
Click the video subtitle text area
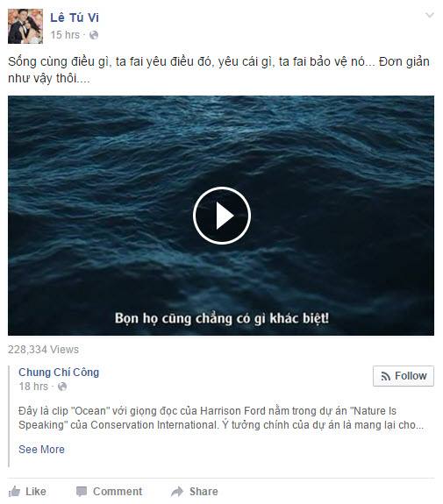coord(222,318)
